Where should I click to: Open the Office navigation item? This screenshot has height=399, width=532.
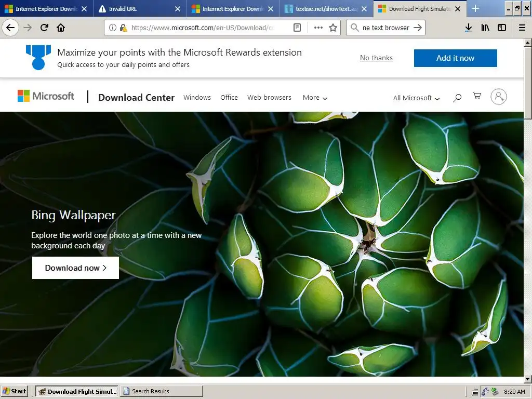coord(229,97)
